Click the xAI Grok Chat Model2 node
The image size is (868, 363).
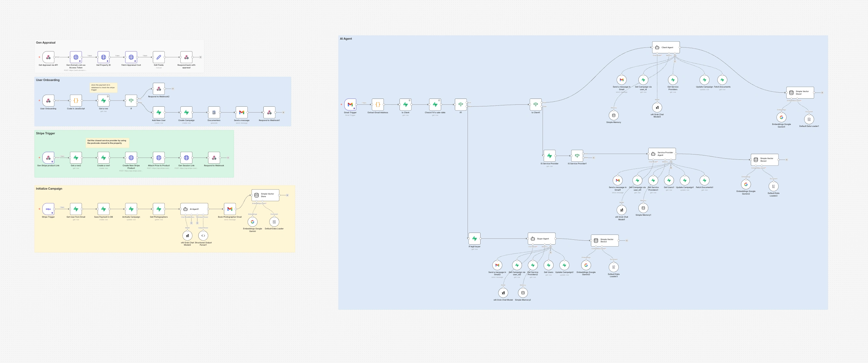[x=187, y=236]
